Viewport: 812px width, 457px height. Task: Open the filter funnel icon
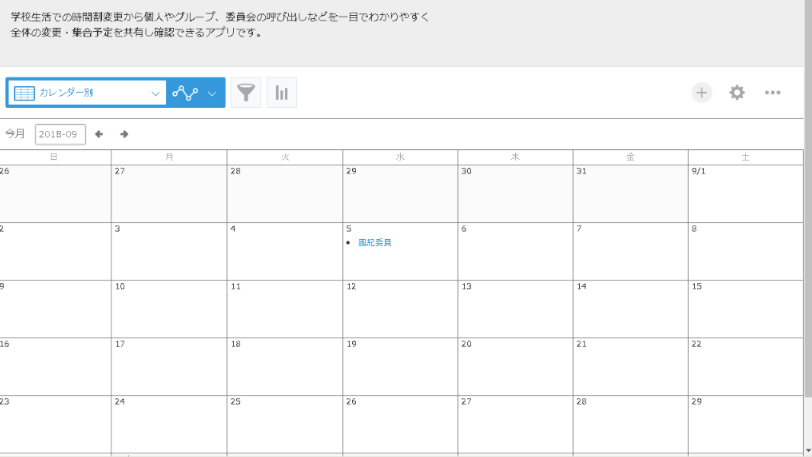pyautogui.click(x=246, y=93)
